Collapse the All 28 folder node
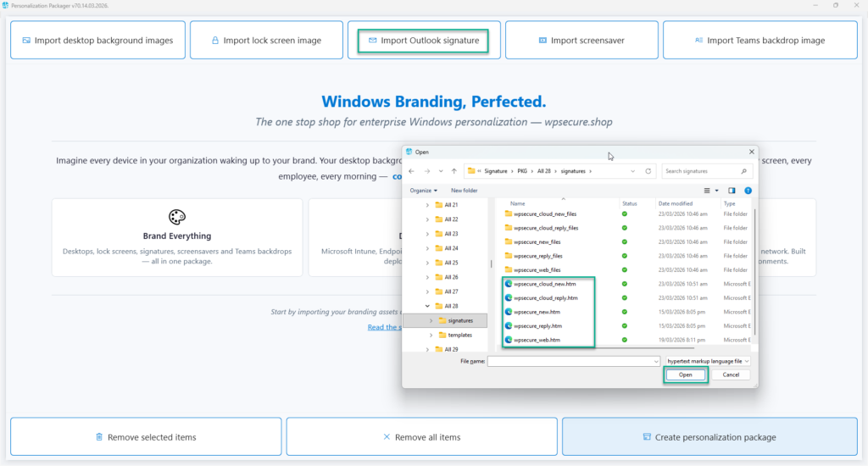This screenshot has width=868, height=466. 426,306
